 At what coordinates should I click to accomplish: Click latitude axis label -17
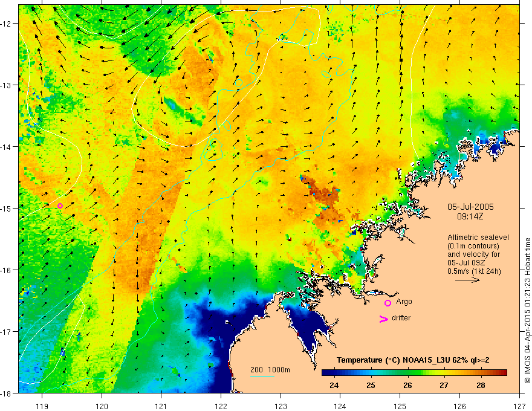pyautogui.click(x=7, y=332)
